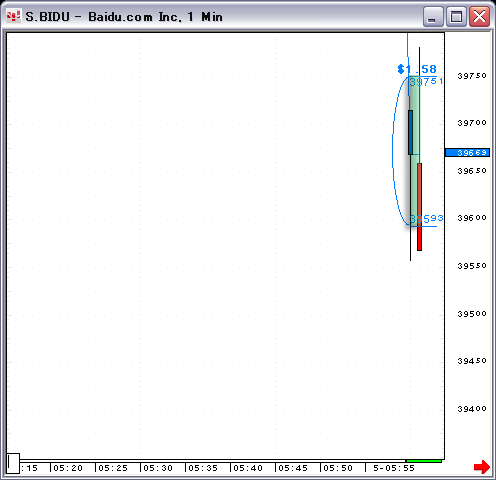The height and width of the screenshot is (480, 496).
Task: Click the 05:35 time axis label
Action: pos(203,468)
